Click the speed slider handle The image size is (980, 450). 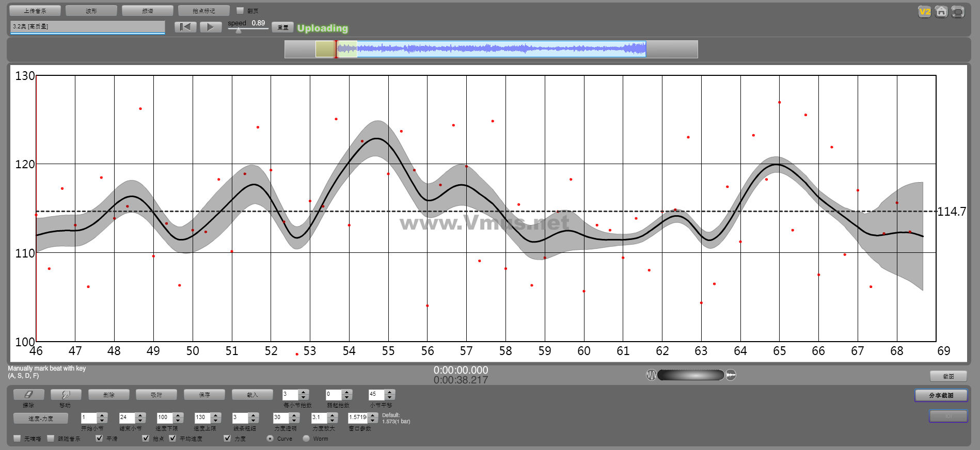click(238, 30)
